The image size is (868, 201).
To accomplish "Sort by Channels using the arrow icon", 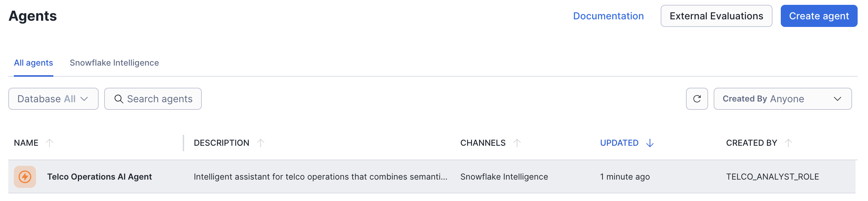I will (x=517, y=143).
